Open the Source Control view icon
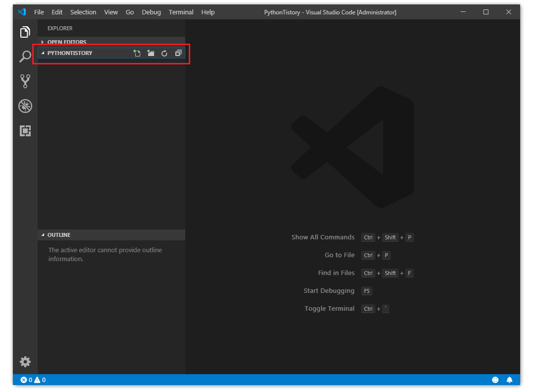The image size is (535, 392). pyautogui.click(x=25, y=81)
